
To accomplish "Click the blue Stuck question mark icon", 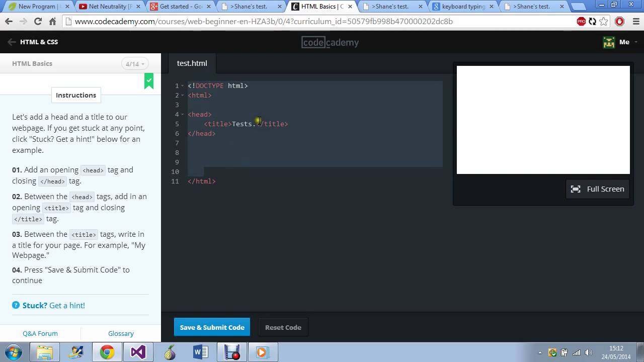I will 16,305.
